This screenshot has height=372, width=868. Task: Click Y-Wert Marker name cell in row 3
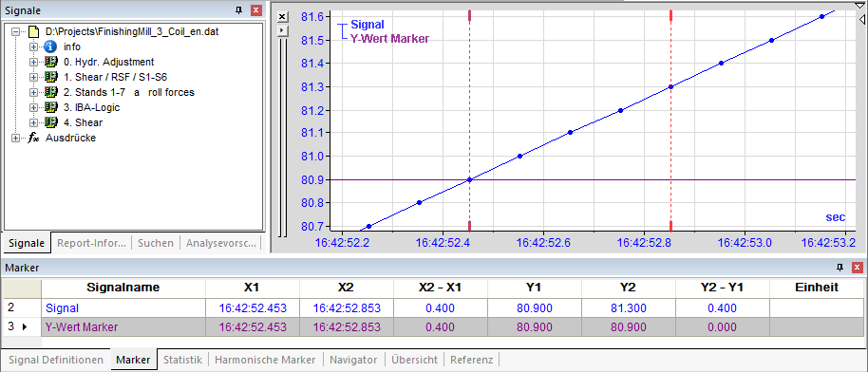(123, 326)
